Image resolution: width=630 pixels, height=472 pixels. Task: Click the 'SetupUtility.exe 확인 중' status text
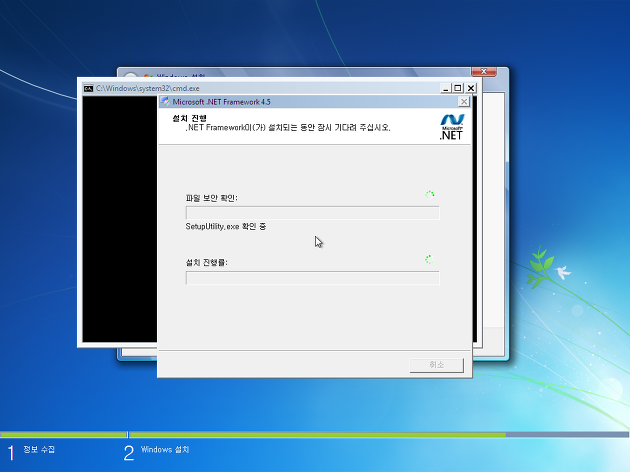[226, 227]
